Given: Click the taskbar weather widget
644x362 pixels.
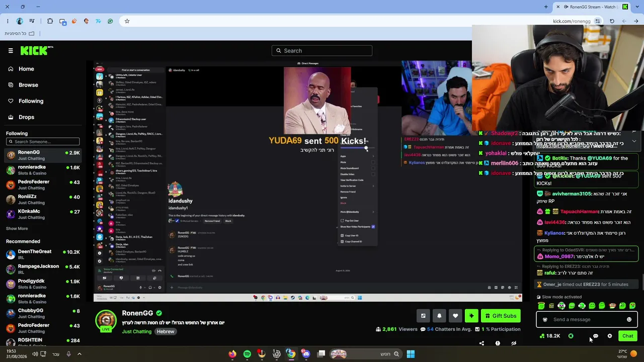Looking at the screenshot, I should [627, 354].
